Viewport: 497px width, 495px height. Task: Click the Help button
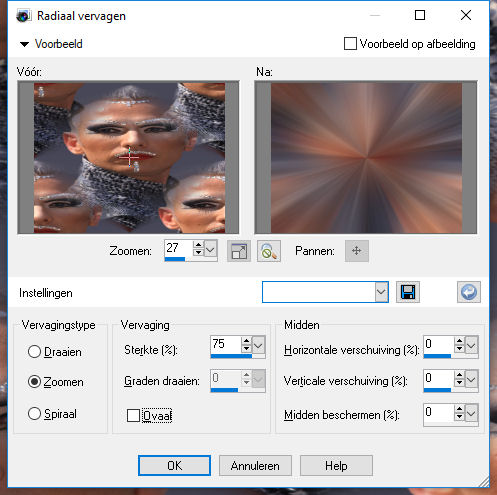click(x=336, y=466)
